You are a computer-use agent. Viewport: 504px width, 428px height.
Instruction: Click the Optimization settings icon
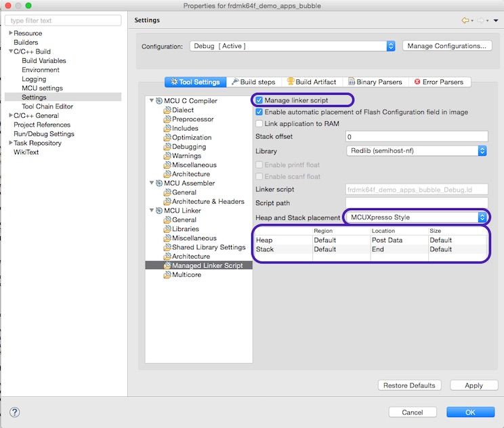[x=167, y=137]
